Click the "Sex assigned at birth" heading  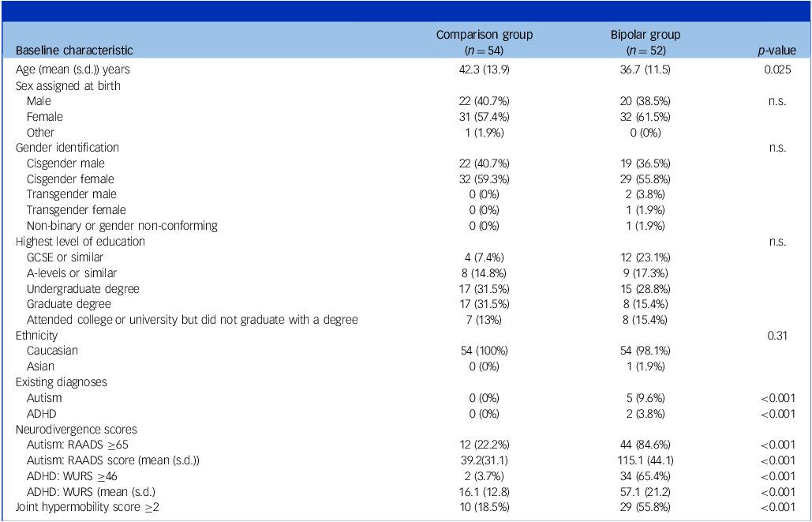click(x=68, y=85)
